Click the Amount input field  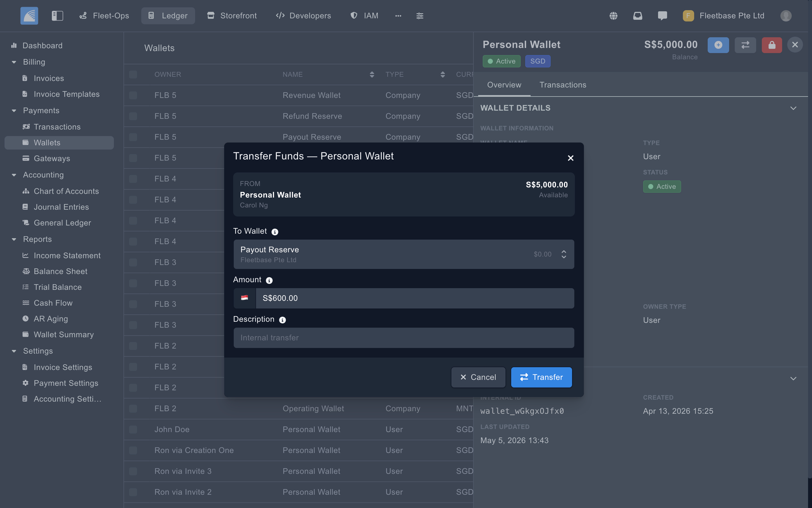(415, 298)
